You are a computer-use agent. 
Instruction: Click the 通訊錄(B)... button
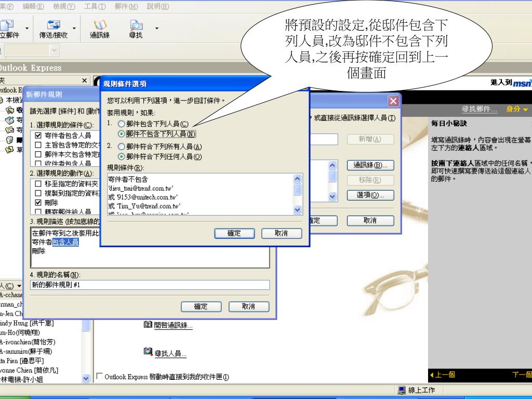[370, 165]
